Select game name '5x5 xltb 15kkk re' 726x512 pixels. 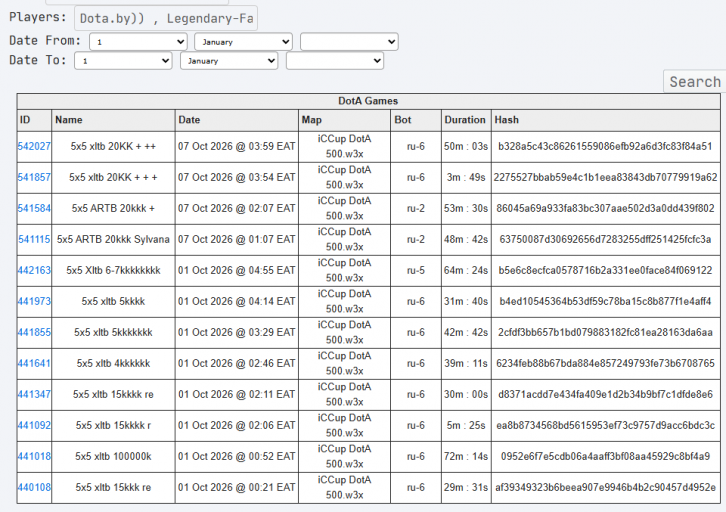[x=113, y=487]
